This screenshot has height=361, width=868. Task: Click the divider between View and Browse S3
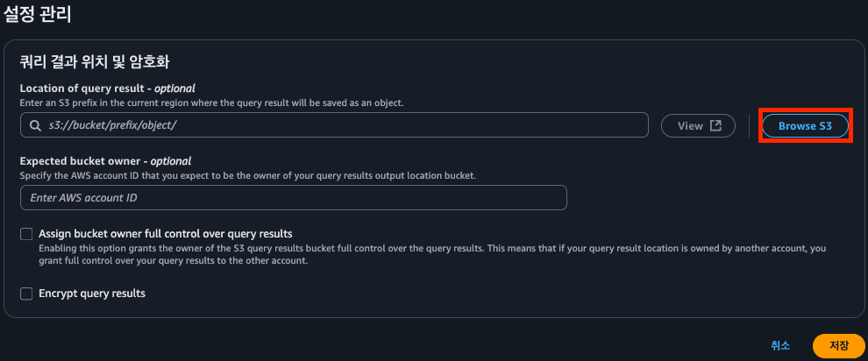(x=748, y=125)
